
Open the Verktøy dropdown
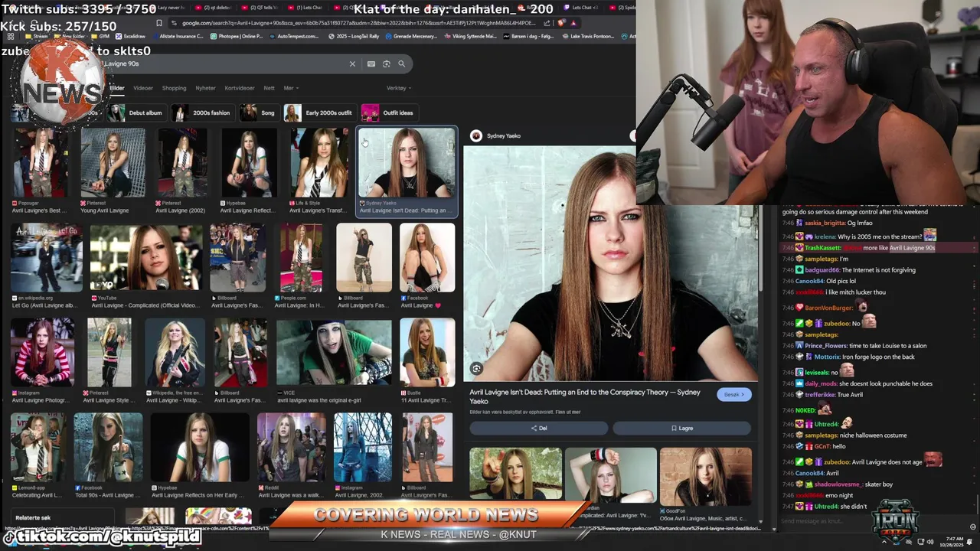click(x=398, y=88)
